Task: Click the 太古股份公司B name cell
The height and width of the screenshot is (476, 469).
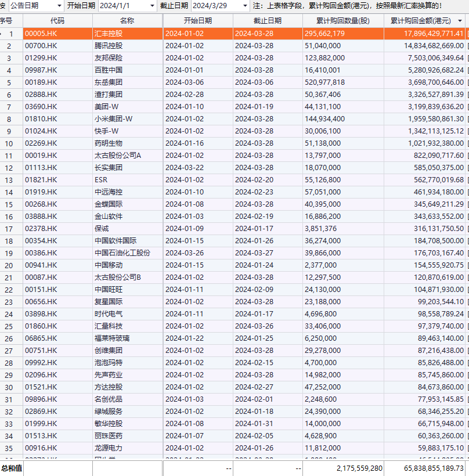Action: [x=127, y=277]
